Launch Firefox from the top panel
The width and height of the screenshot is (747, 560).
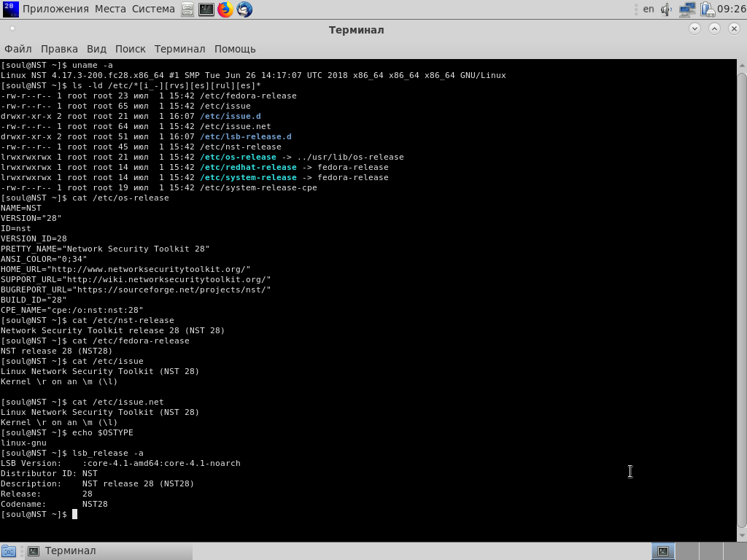(x=225, y=9)
